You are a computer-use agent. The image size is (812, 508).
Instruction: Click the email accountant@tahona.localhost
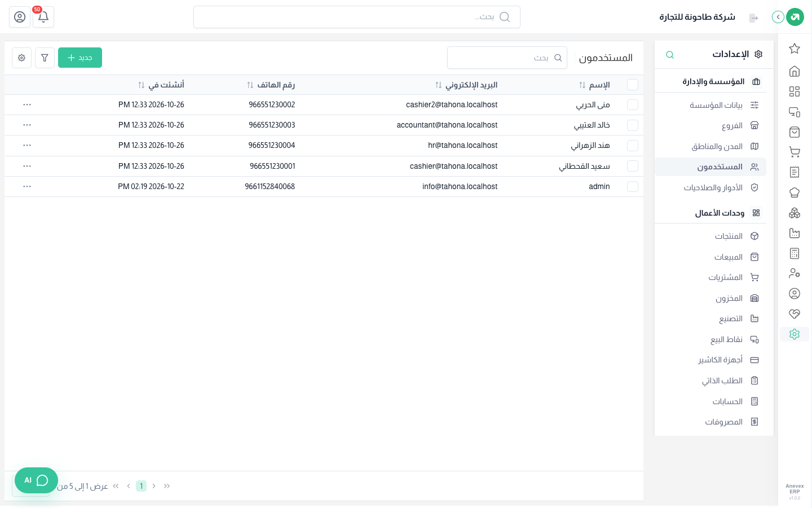(x=447, y=125)
